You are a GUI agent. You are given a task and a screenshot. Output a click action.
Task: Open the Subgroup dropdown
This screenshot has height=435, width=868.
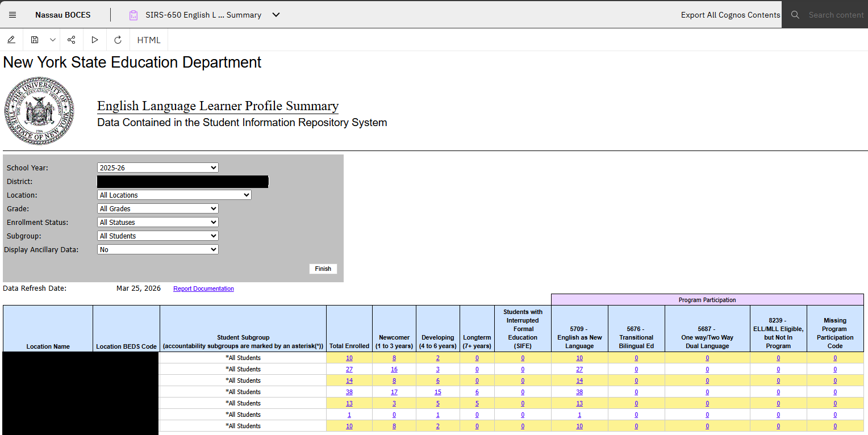(158, 236)
